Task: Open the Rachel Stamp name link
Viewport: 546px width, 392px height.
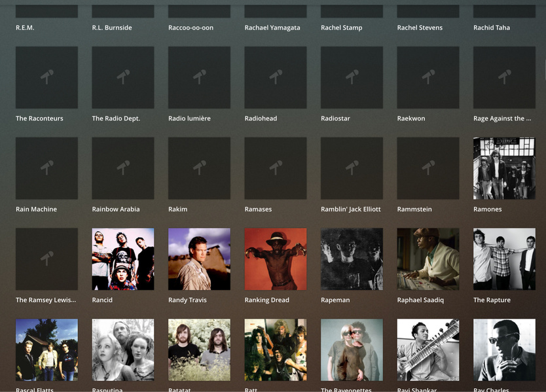Action: coord(342,28)
